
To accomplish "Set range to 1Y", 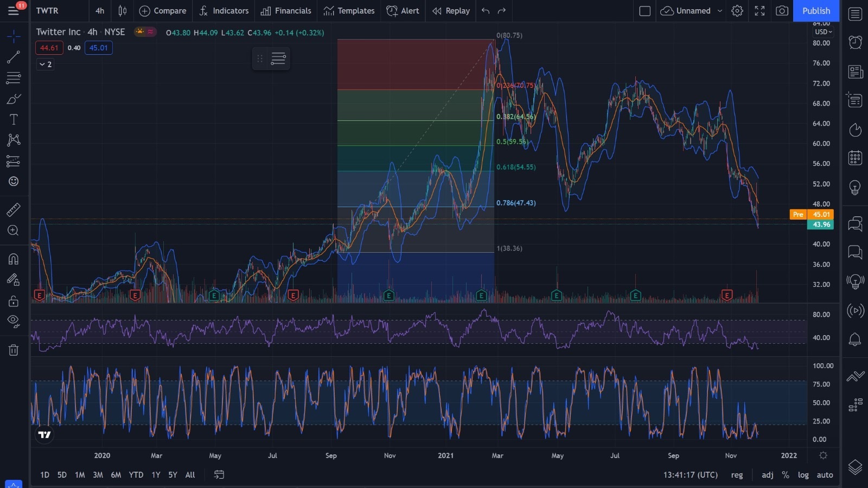I will point(156,475).
